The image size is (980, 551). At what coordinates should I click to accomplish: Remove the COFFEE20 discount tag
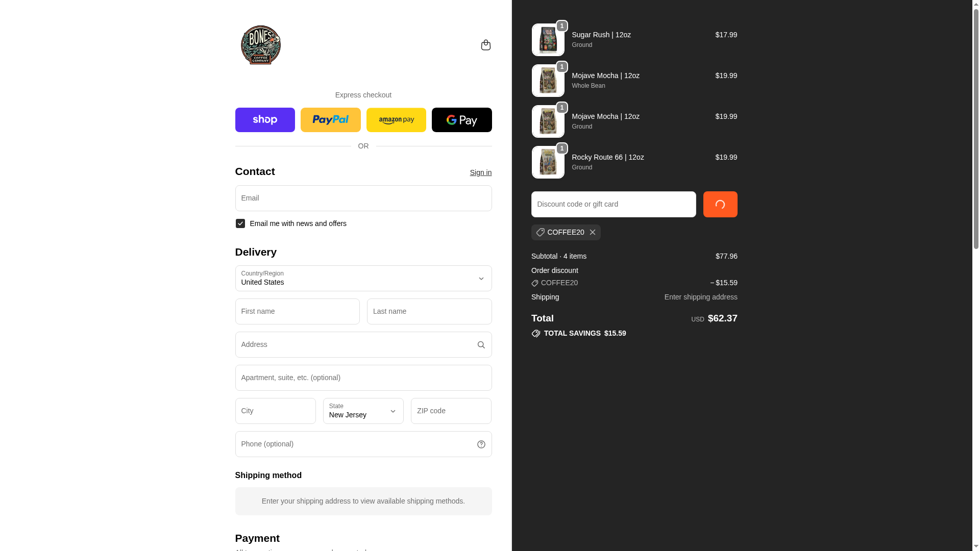point(592,232)
